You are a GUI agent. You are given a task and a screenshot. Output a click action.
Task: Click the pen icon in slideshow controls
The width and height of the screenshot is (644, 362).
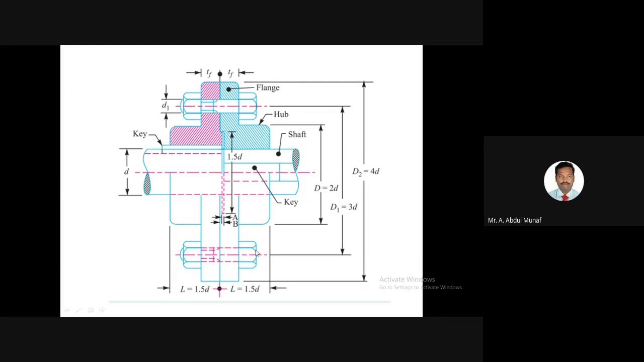pyautogui.click(x=78, y=310)
